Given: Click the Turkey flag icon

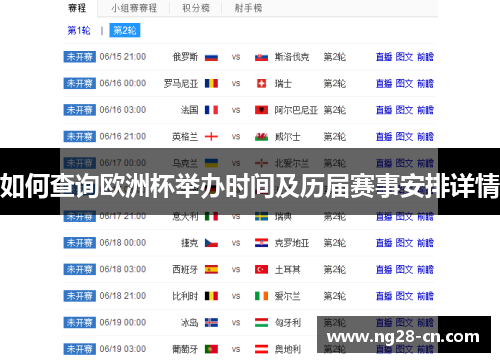Looking at the screenshot, I should [x=261, y=269].
